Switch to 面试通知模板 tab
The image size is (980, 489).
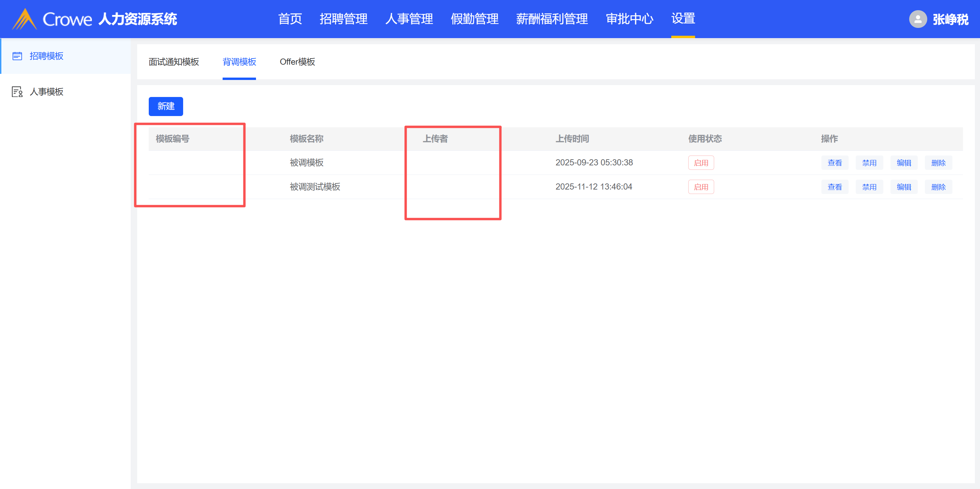click(x=174, y=62)
